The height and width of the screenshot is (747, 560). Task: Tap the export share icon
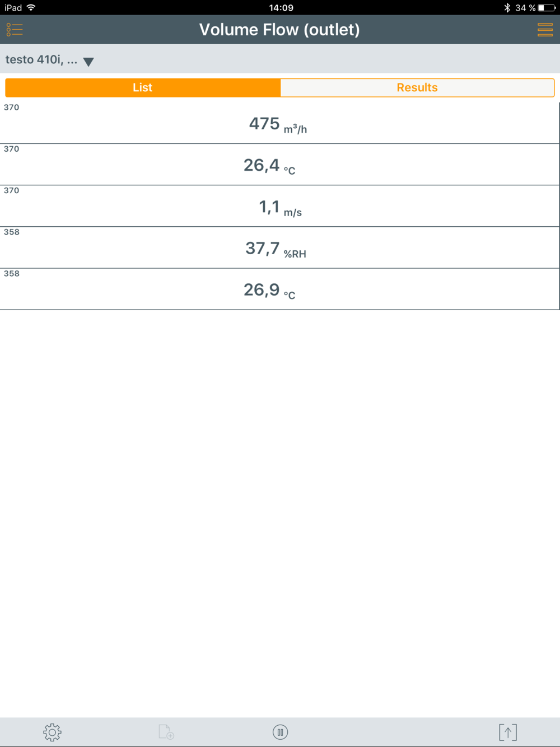pos(508,732)
